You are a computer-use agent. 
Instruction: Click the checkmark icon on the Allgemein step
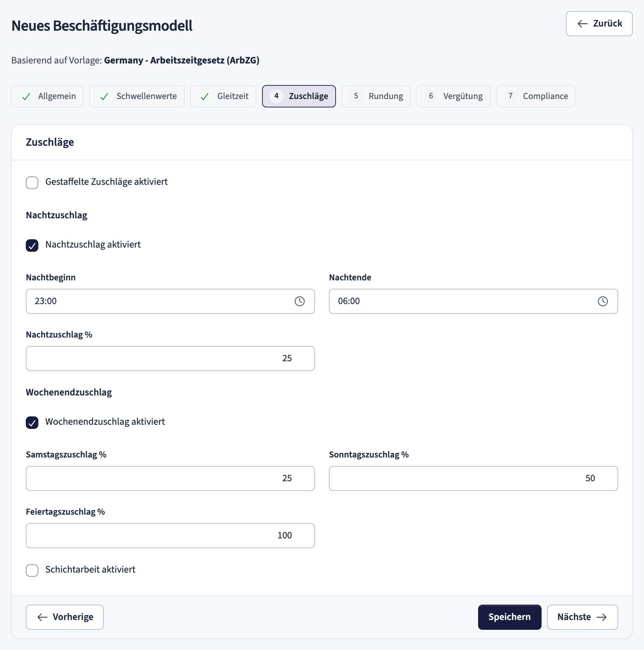click(x=26, y=97)
